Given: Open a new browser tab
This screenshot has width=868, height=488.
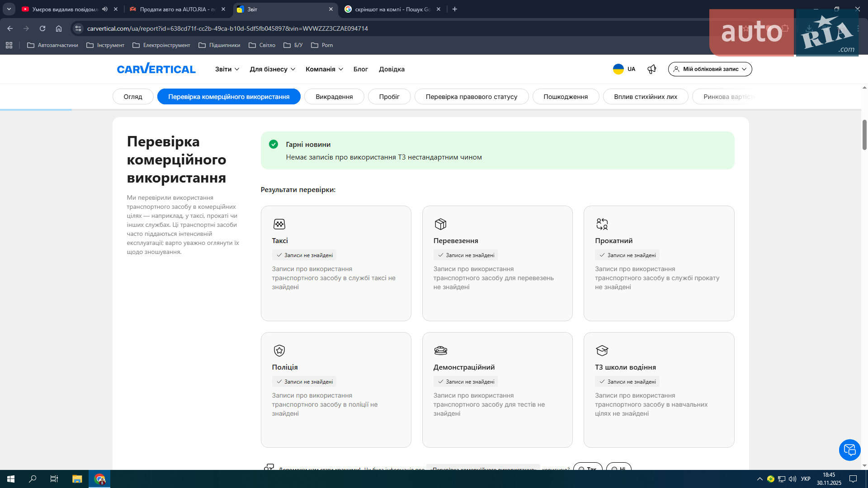Looking at the screenshot, I should pyautogui.click(x=455, y=9).
